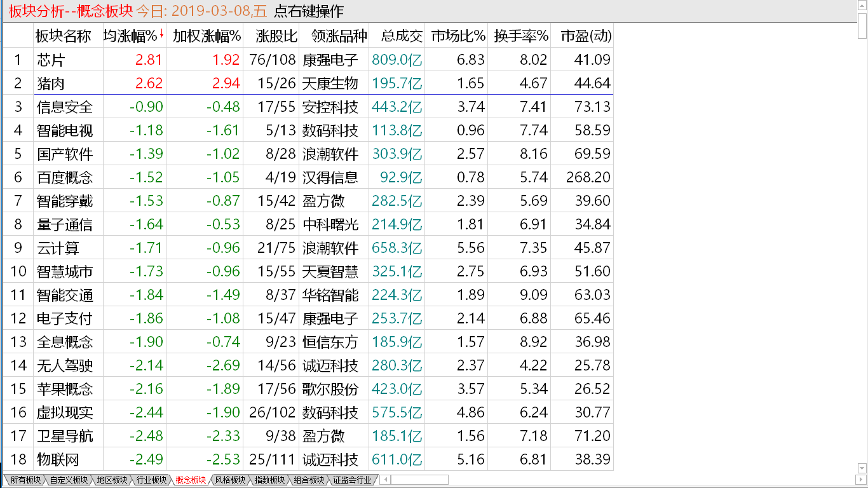The image size is (868, 488).
Task: Select the 地区板块 tab
Action: [111, 480]
